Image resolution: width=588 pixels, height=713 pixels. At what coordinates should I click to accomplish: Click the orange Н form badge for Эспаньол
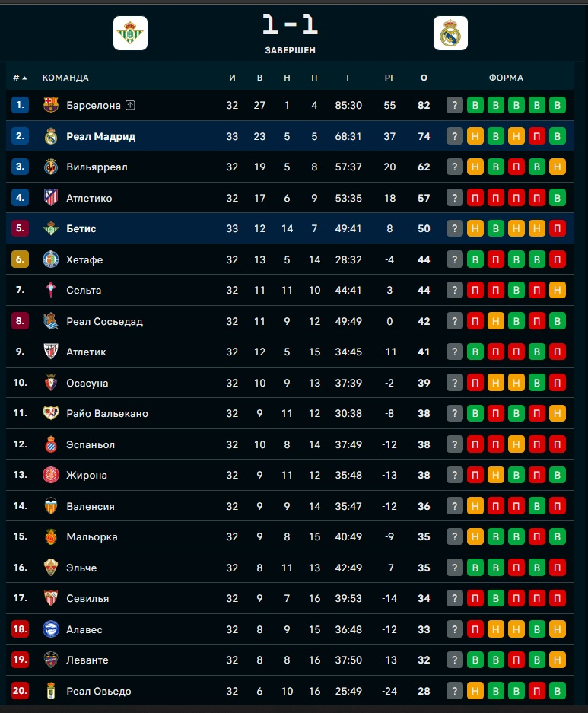point(516,444)
